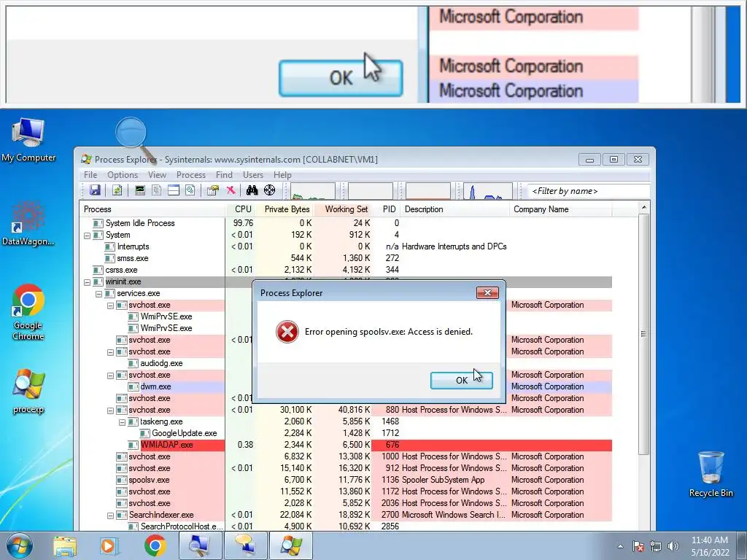Open Action Center flag tray icon

click(x=638, y=546)
